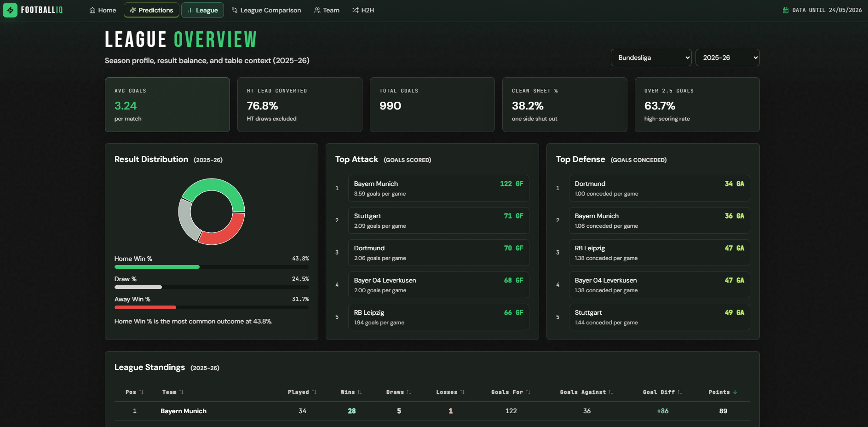
Task: Select Stuttgart 49 GA defense row
Action: coord(659,317)
